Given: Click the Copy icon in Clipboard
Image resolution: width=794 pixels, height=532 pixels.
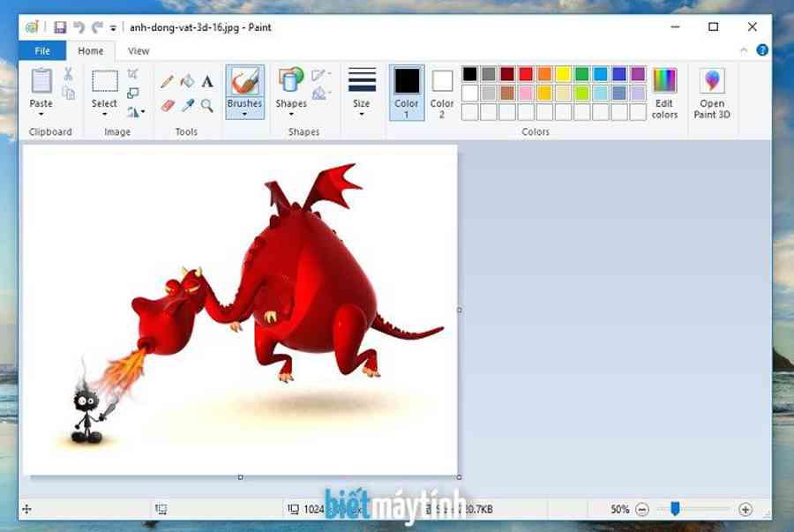Looking at the screenshot, I should (x=68, y=93).
